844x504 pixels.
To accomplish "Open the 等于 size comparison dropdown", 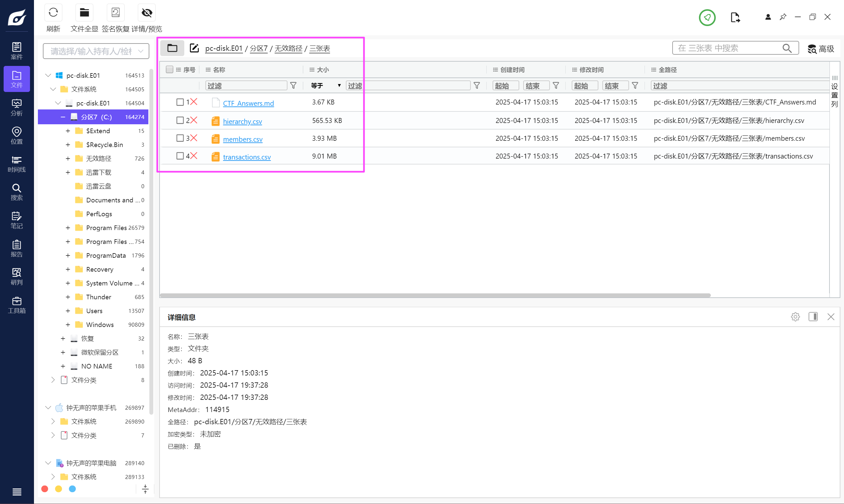I will click(325, 86).
